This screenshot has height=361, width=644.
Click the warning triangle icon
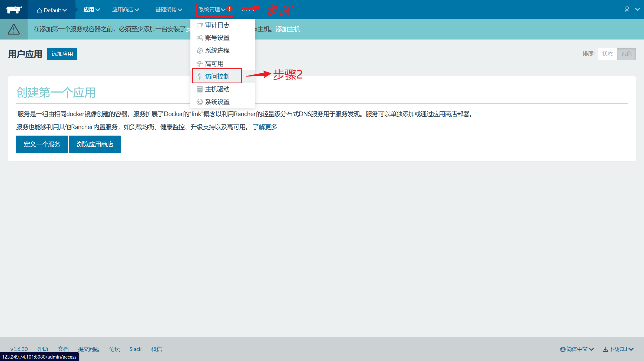(x=14, y=29)
